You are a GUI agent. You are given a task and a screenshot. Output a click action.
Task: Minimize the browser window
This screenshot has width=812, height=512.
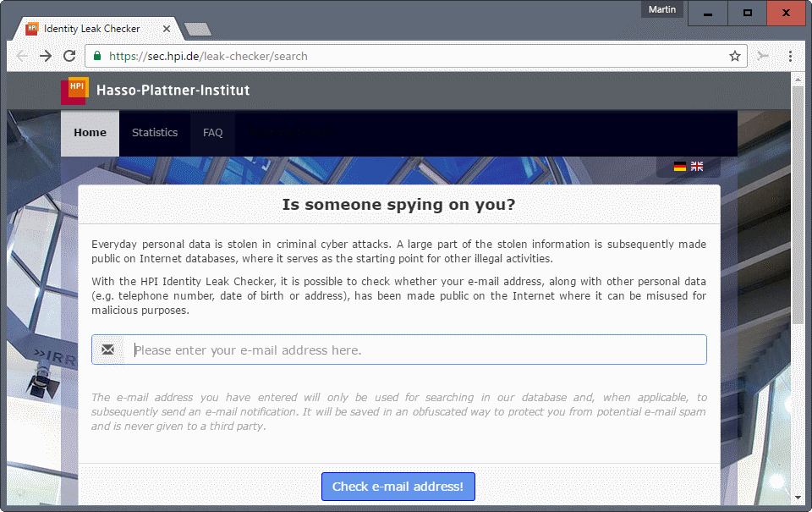pos(707,13)
